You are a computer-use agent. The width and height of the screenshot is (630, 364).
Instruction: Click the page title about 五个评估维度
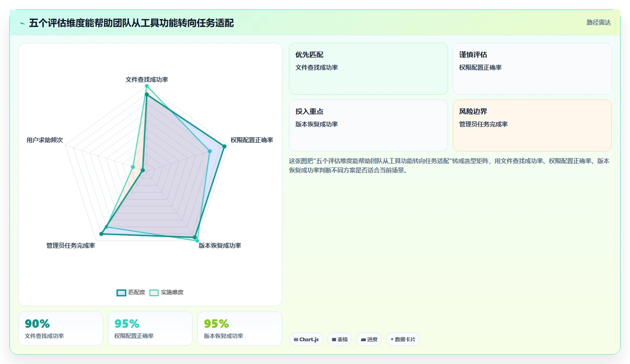click(x=131, y=23)
